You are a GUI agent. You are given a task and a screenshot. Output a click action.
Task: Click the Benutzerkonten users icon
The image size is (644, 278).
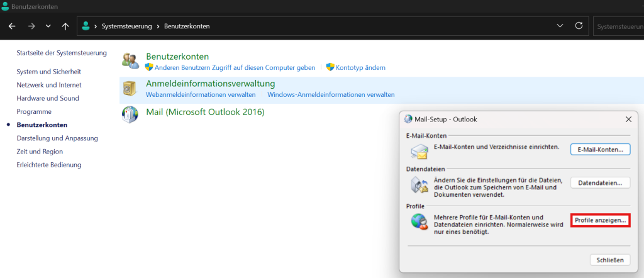[x=131, y=61]
